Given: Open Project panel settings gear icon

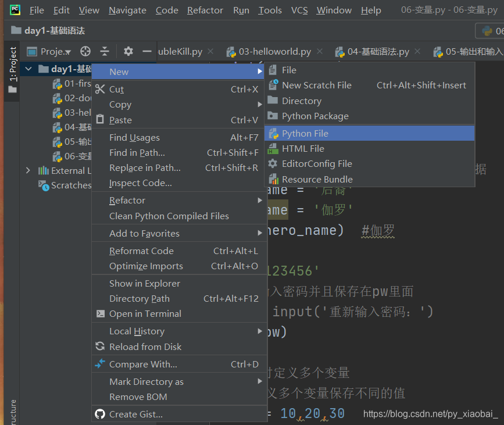Looking at the screenshot, I should coord(128,51).
